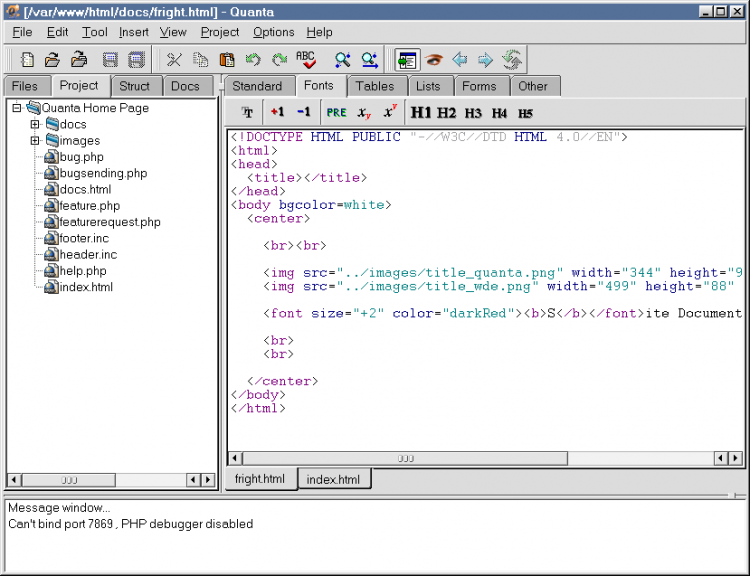Click the font size +1 icon

(277, 113)
